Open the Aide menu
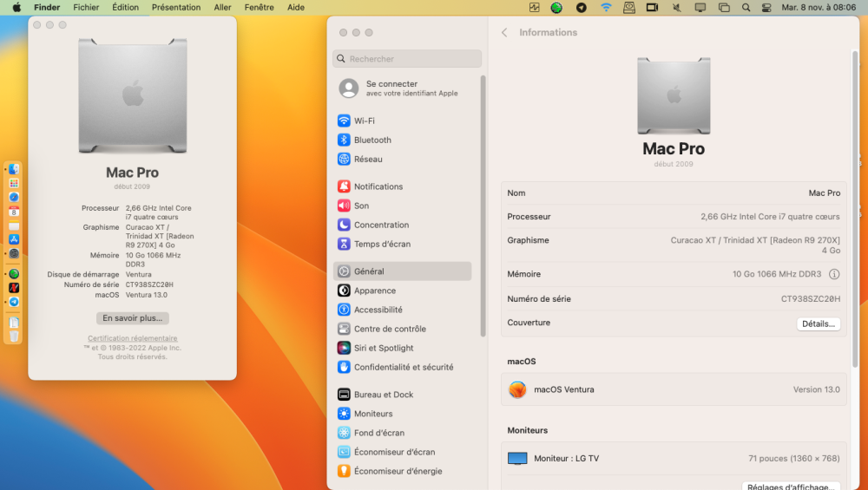 click(296, 7)
